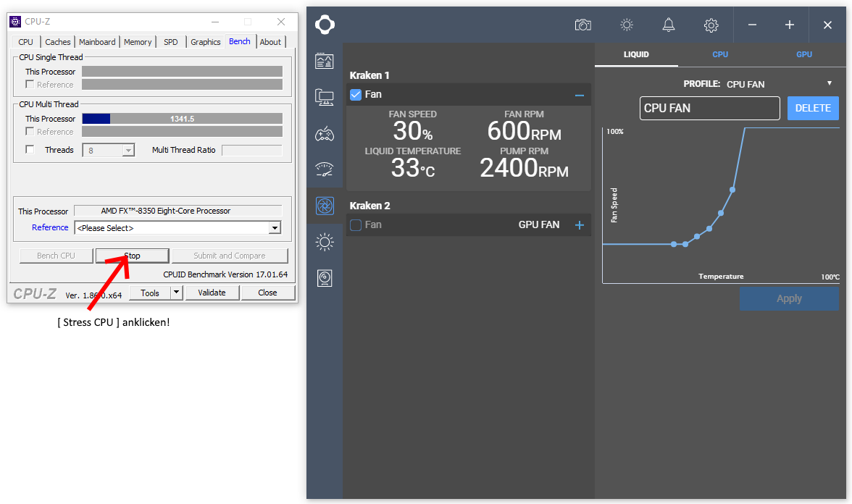Open the PC build specs sidebar icon
This screenshot has width=852, height=504.
325,98
